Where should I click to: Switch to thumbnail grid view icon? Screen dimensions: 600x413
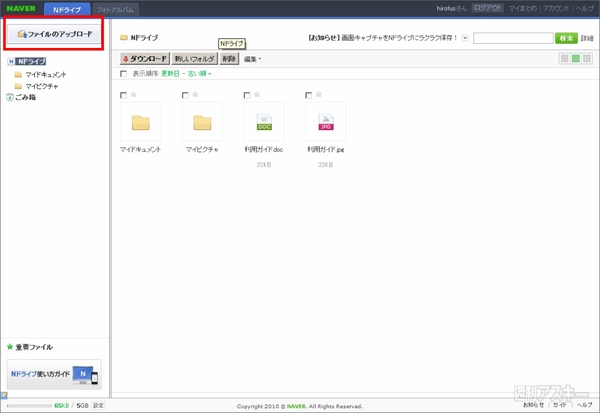click(x=587, y=59)
